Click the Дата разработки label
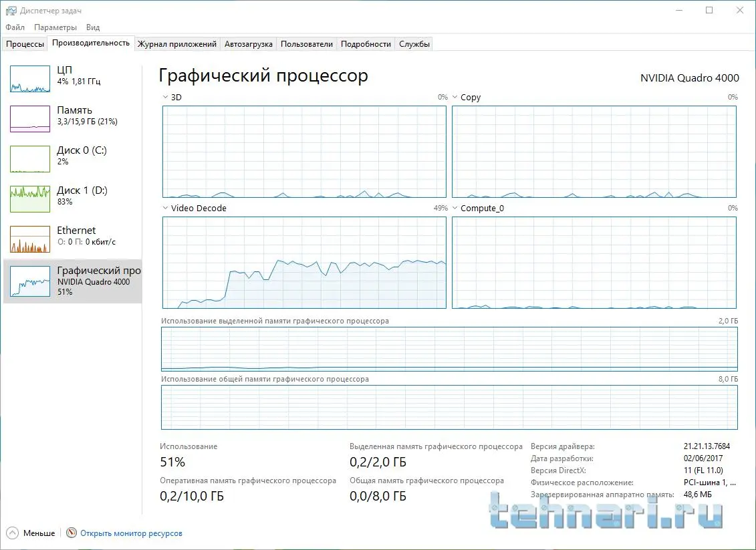The image size is (756, 550). coord(562,458)
